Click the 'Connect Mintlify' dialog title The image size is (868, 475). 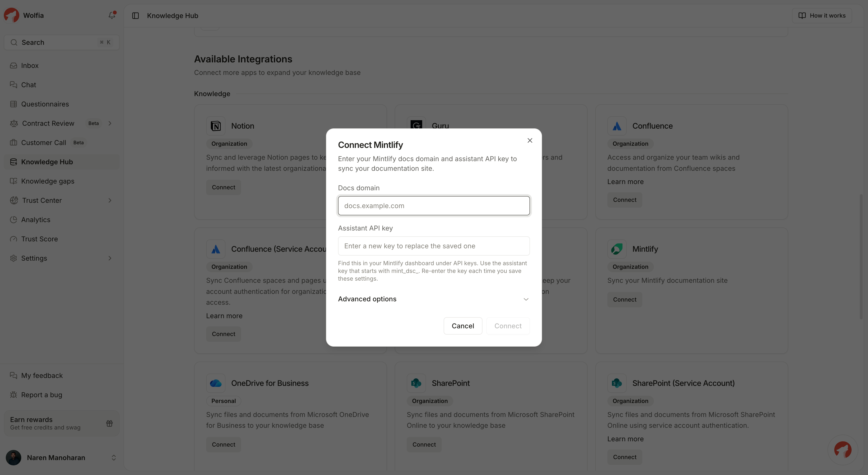tap(370, 145)
